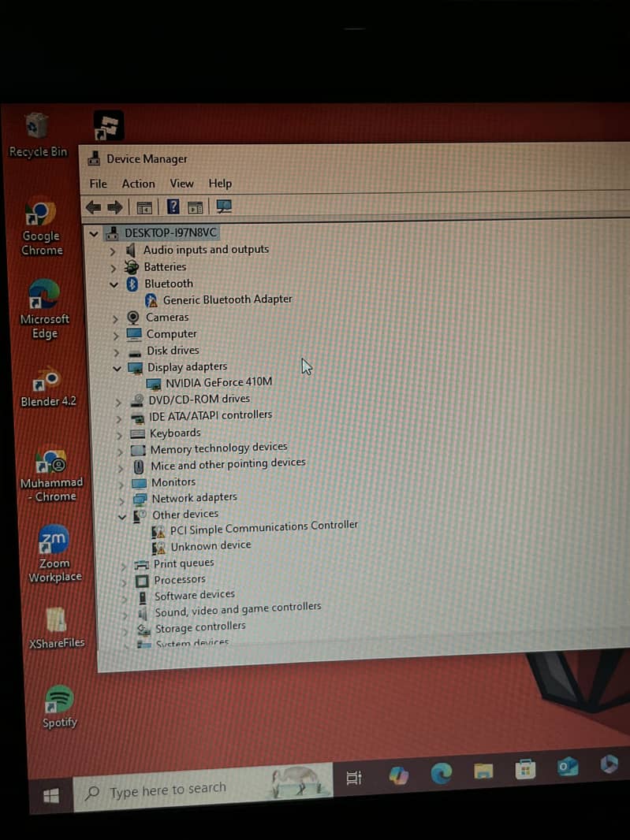630x840 pixels.
Task: Select the Blender 4.2 desktop shortcut
Action: click(x=48, y=387)
